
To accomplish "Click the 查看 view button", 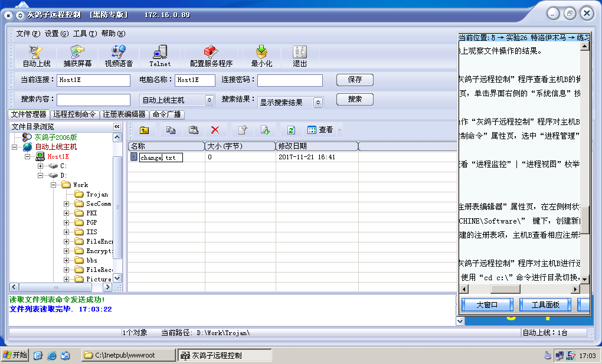I will pyautogui.click(x=320, y=130).
